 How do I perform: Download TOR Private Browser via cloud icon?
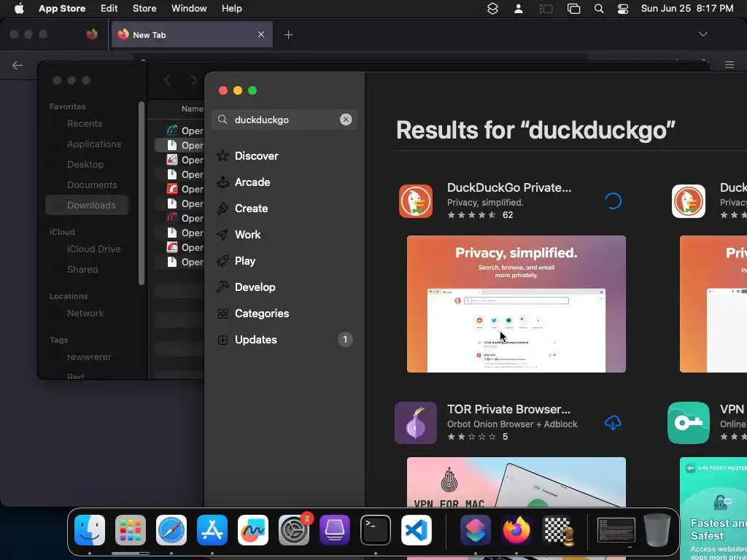coord(613,422)
